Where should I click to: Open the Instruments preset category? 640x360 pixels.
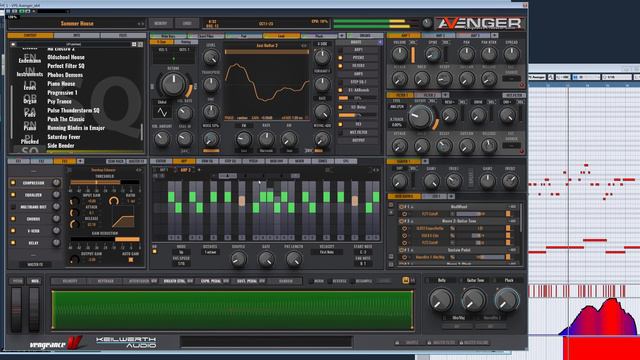click(x=29, y=74)
